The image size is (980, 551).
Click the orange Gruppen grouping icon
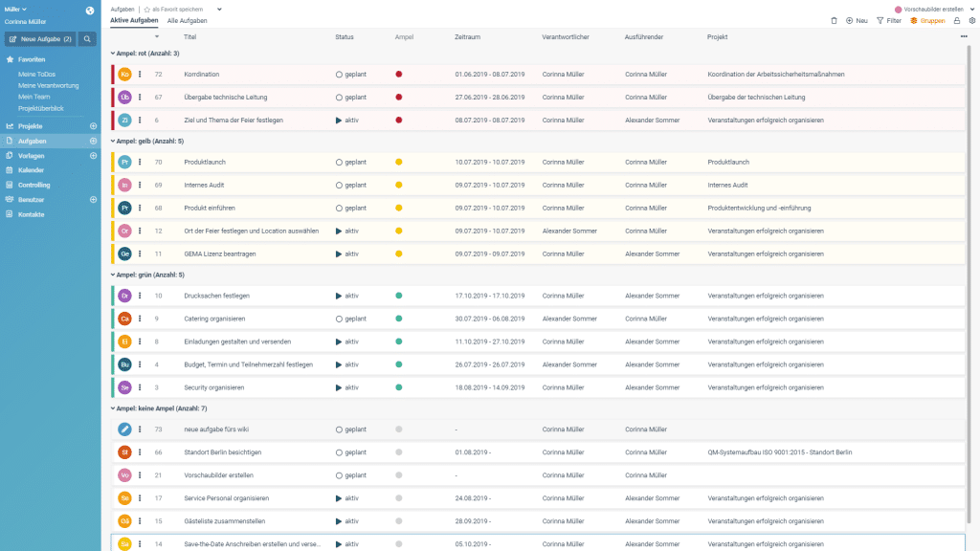coord(914,20)
